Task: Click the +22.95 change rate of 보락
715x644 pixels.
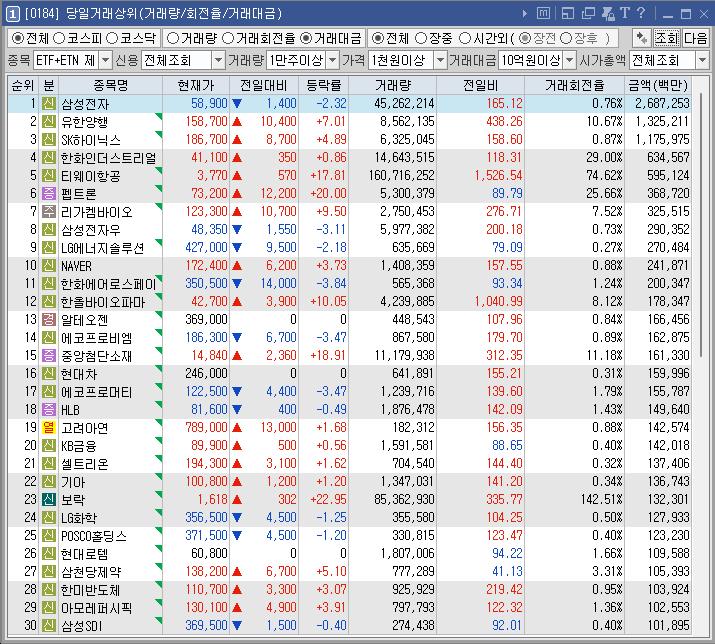Action: [328, 499]
